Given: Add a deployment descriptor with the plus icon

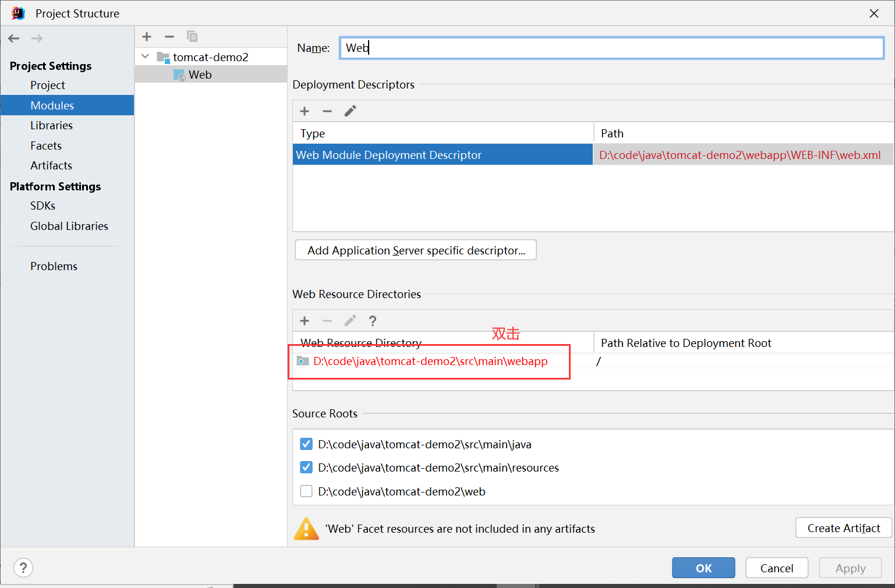Looking at the screenshot, I should tap(305, 111).
